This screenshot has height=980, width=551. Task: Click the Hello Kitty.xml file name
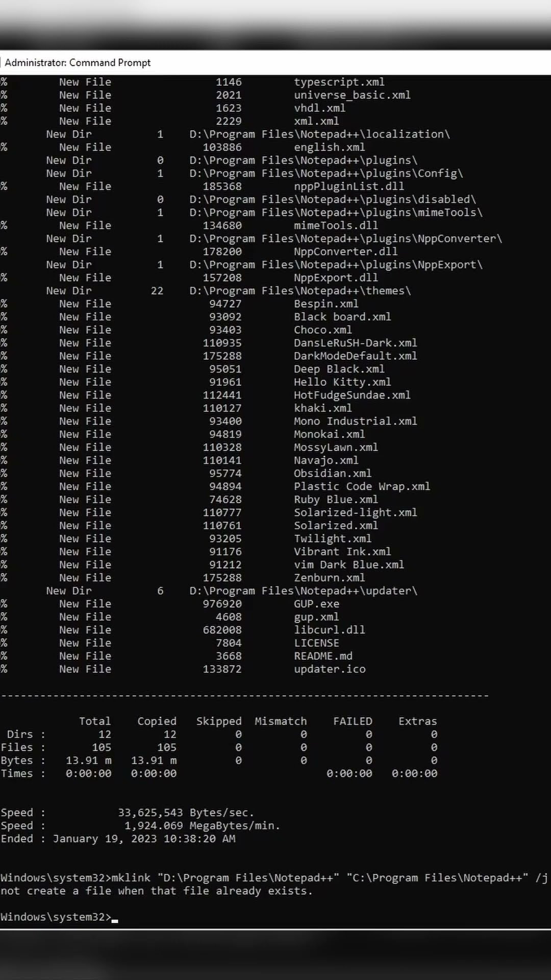342,382
